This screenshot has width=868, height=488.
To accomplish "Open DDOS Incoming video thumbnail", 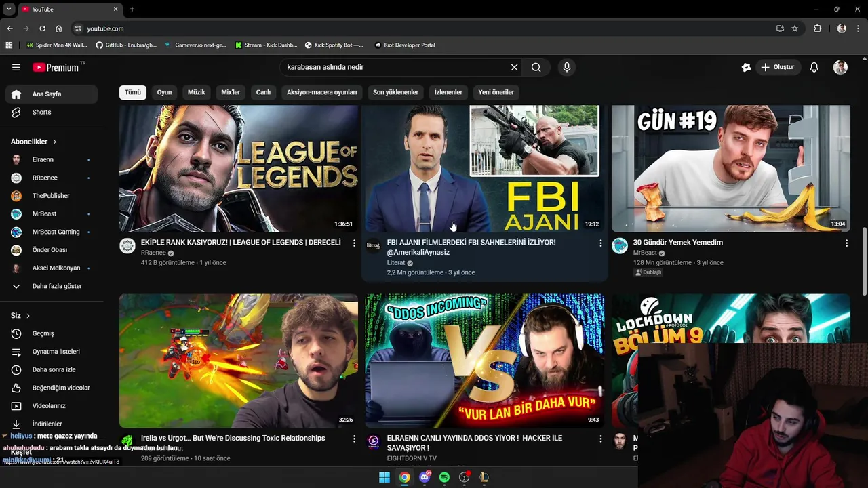I will point(484,361).
